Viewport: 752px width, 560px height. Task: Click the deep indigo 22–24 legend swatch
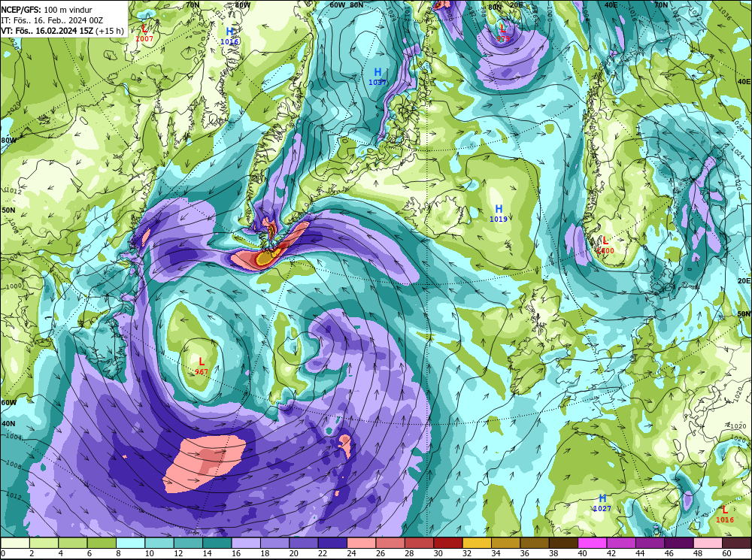coord(333,543)
